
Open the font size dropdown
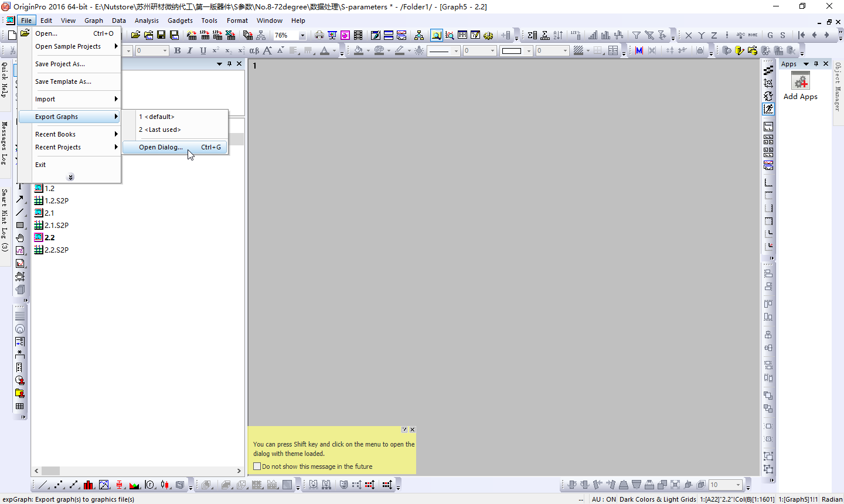point(165,51)
